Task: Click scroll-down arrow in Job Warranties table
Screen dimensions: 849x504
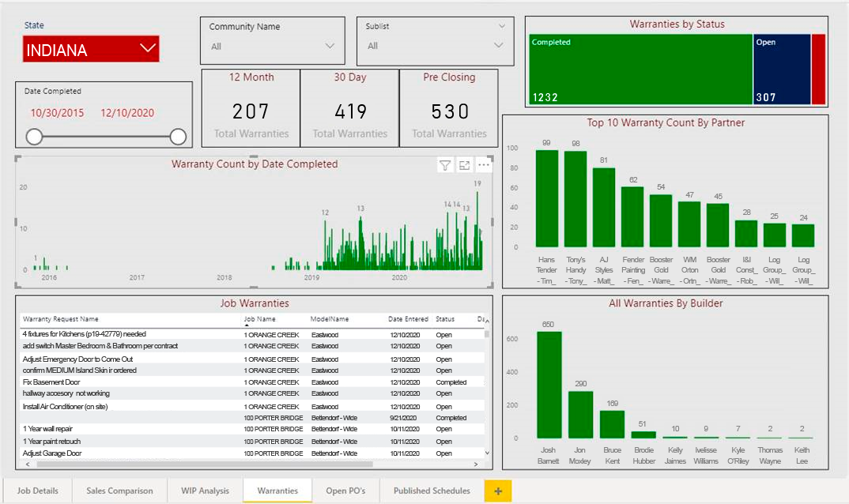Action: 487,453
